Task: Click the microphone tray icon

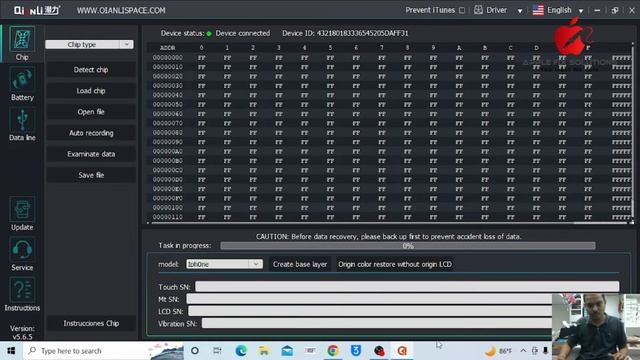Action: pos(545,351)
